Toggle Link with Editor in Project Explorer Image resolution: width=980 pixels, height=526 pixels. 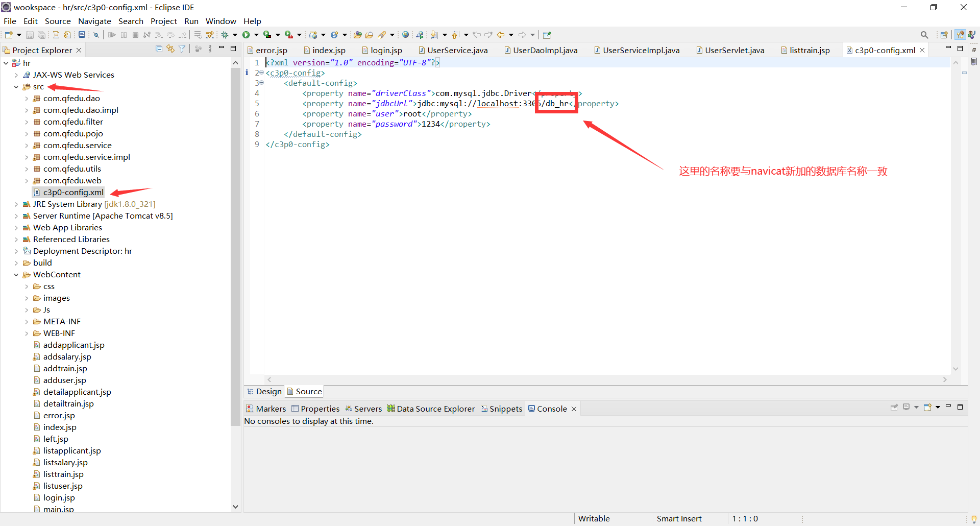(x=170, y=49)
